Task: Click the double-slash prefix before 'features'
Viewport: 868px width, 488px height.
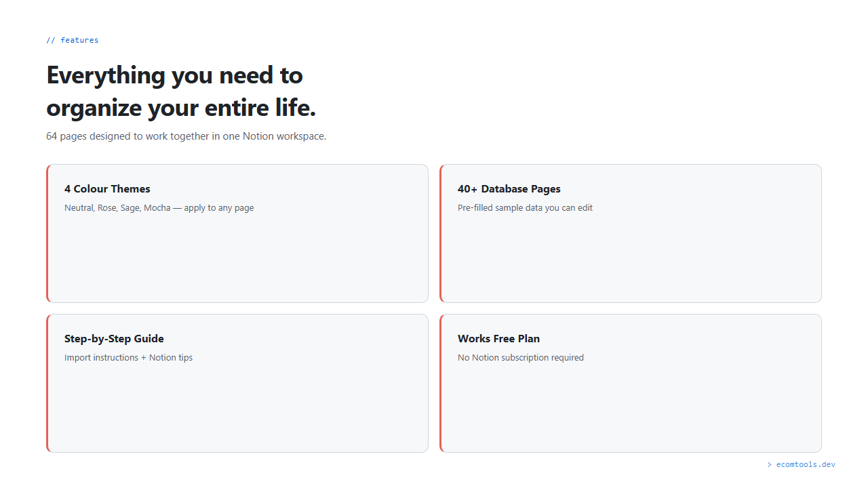Action: pyautogui.click(x=50, y=41)
